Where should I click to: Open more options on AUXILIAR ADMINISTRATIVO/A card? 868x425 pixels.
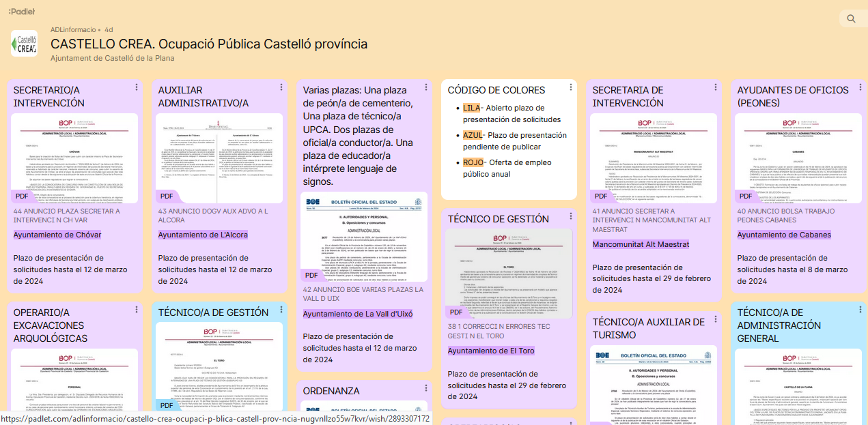coord(281,87)
